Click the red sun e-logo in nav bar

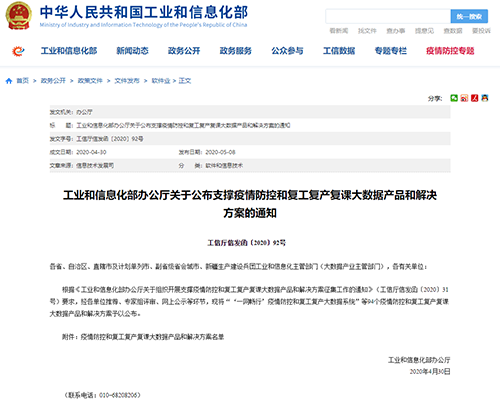[x=18, y=51]
